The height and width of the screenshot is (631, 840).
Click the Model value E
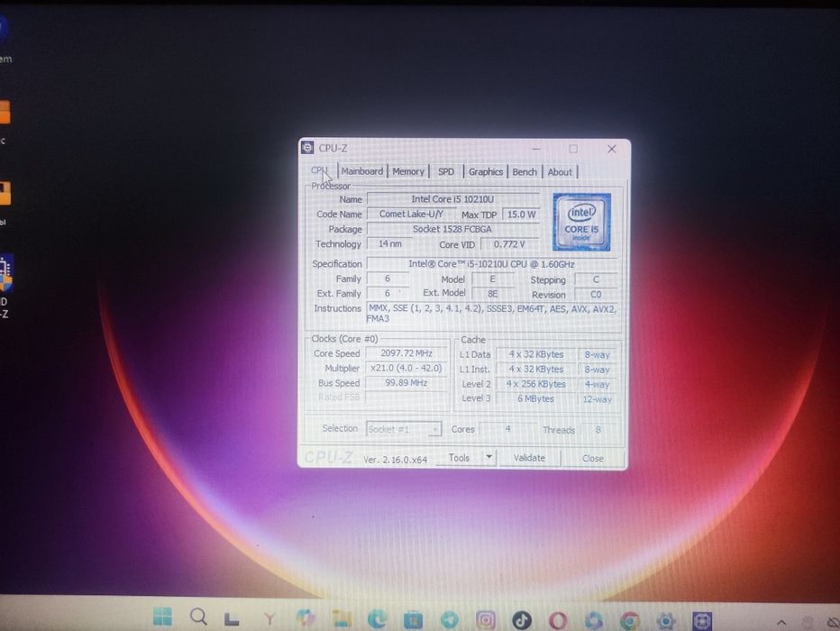[492, 279]
